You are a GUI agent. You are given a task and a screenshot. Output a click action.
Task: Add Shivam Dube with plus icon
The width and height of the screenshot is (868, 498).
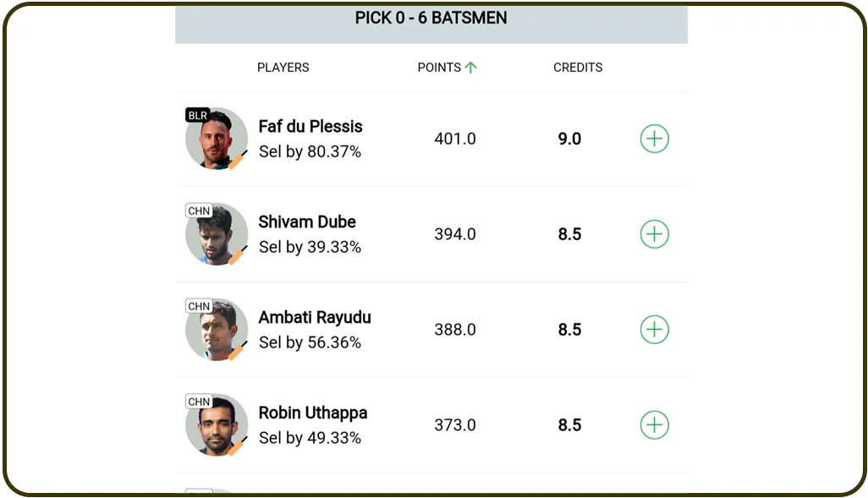click(x=654, y=234)
